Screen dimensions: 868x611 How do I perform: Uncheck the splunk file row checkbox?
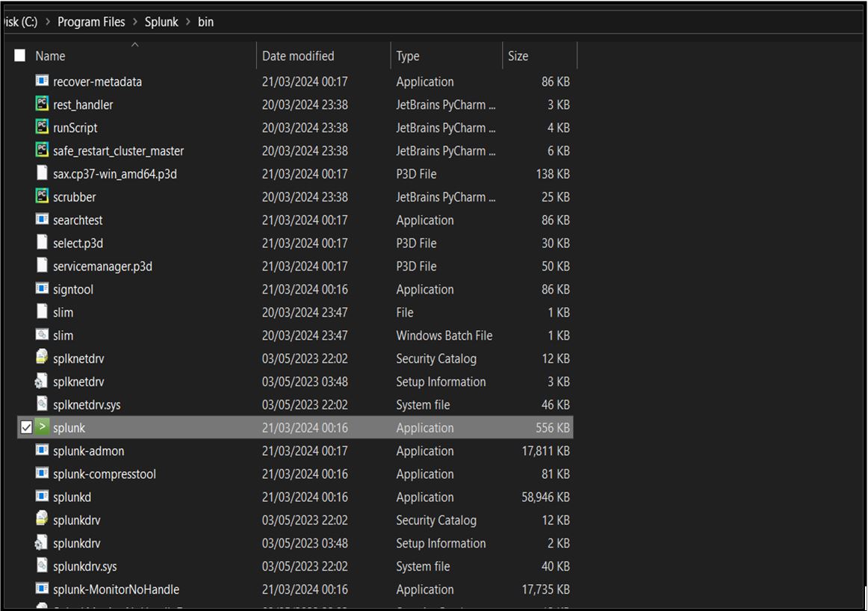pyautogui.click(x=28, y=427)
